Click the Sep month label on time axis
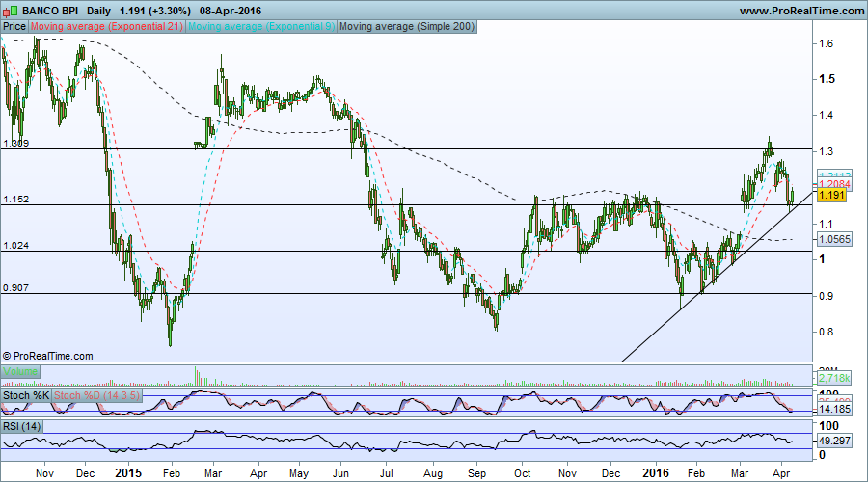This screenshot has width=868, height=482. pos(476,473)
